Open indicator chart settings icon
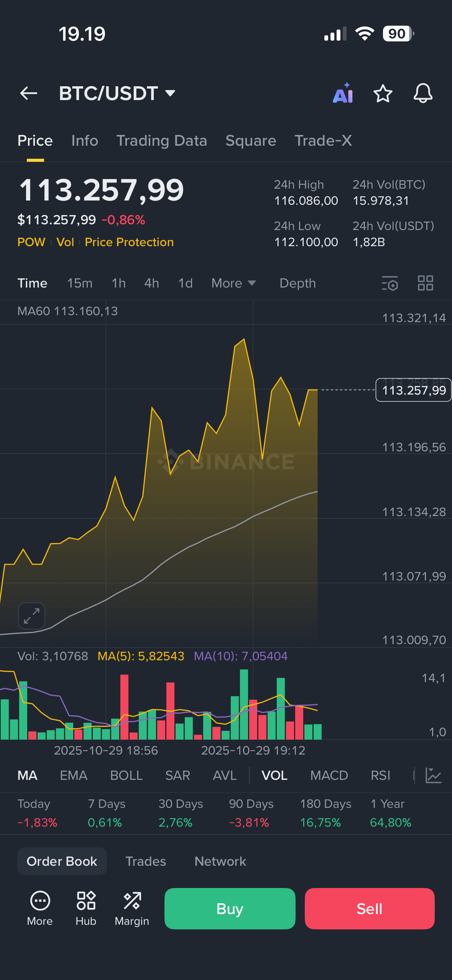The image size is (452, 980). 434,775
